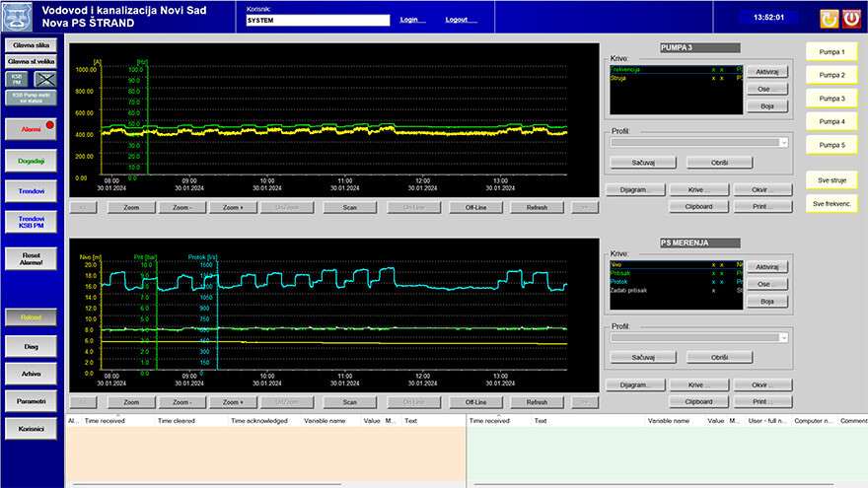Click Off-Line under PUMPA 3 chart
This screenshot has width=868, height=488.
(x=475, y=207)
